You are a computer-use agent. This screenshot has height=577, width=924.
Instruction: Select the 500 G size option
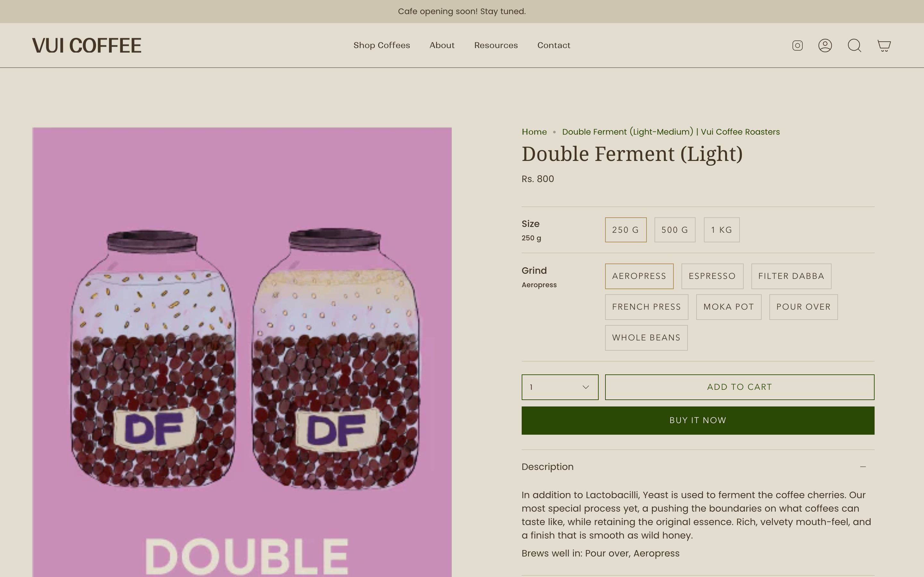coord(674,229)
